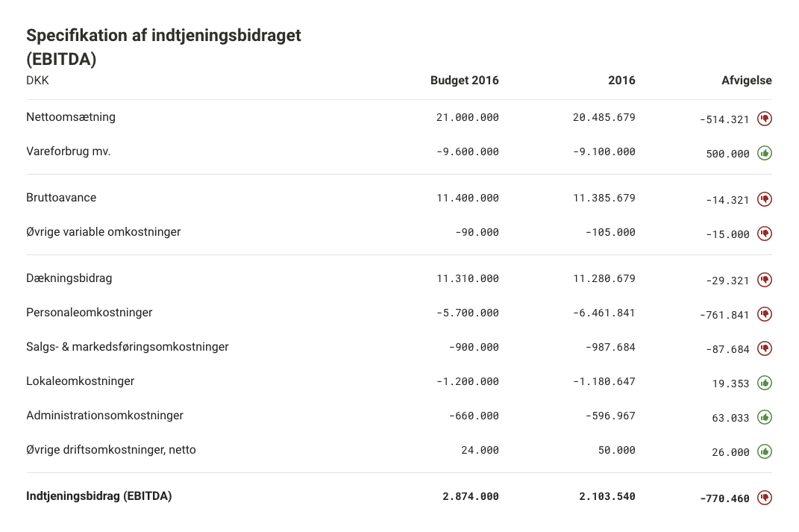
Task: Click deviation value -29.321
Action: click(727, 281)
